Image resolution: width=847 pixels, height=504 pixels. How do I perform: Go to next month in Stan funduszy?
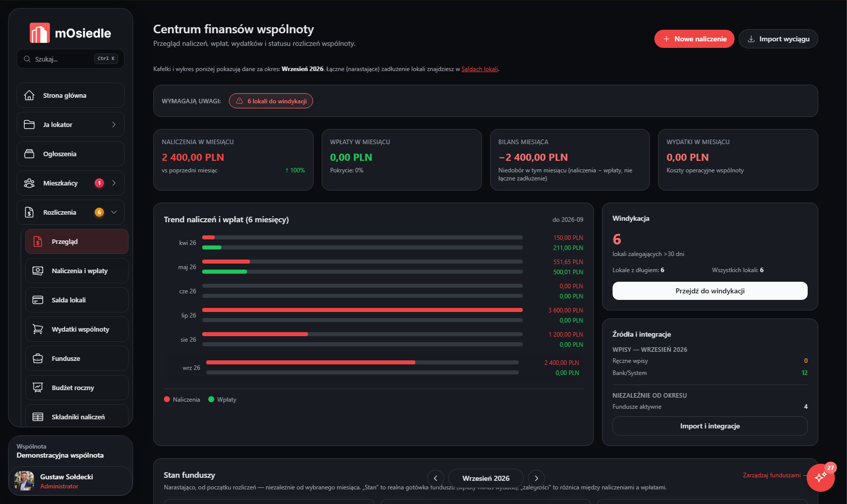click(x=536, y=478)
